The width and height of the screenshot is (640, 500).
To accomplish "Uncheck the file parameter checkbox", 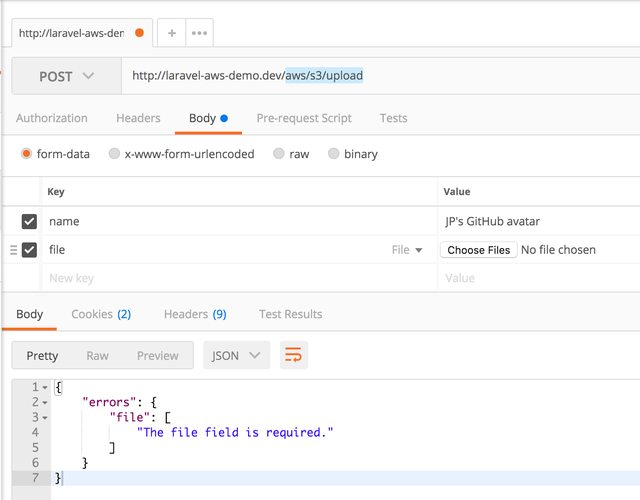I will click(x=29, y=250).
